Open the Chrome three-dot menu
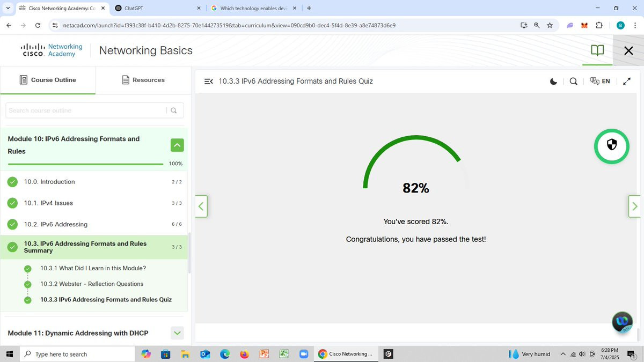The image size is (644, 362). coord(635,25)
